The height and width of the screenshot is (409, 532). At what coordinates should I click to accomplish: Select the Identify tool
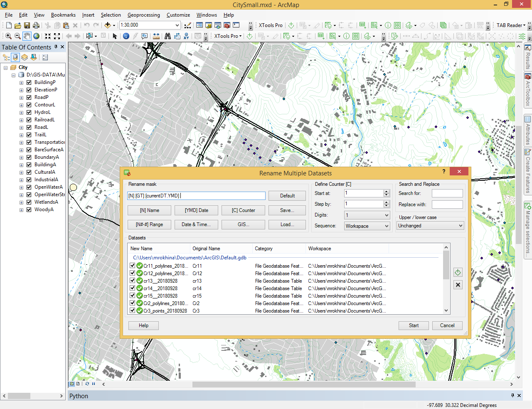coord(126,36)
